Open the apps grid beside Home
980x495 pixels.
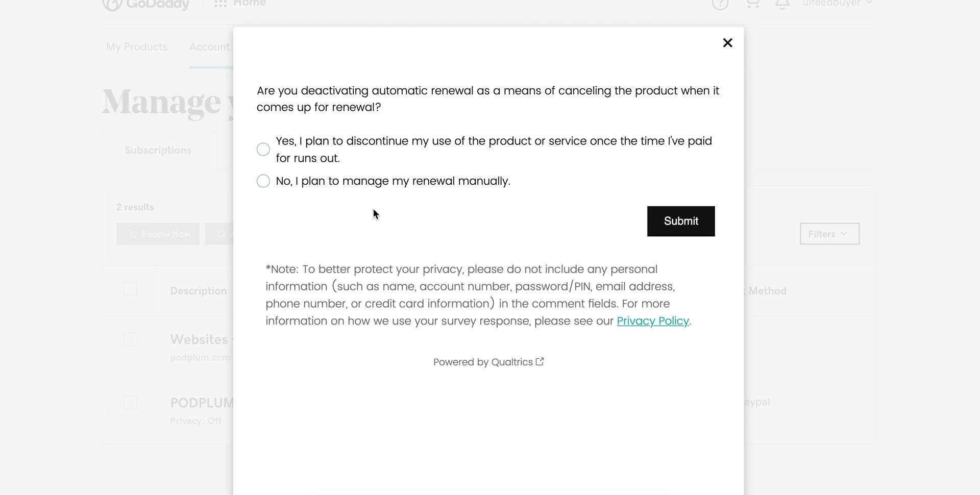click(x=218, y=4)
